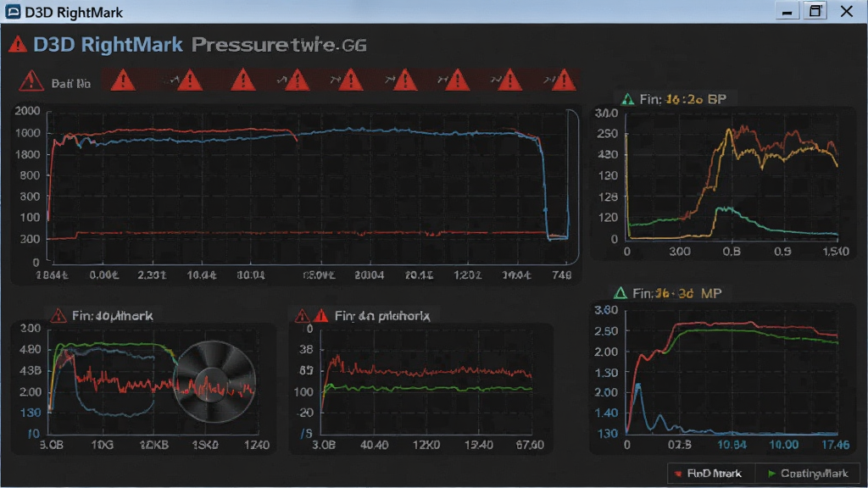Viewport: 868px width, 488px height.
Task: Click the 17.46 label on bottom-right chart axis
Action: pos(835,445)
